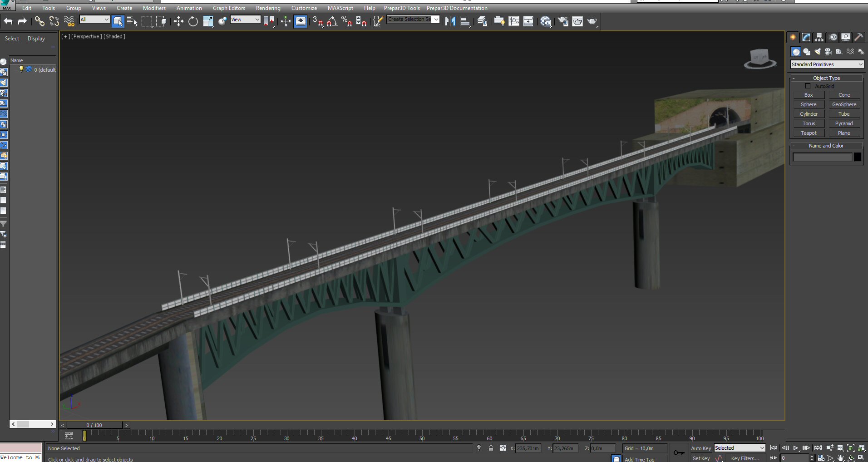
Task: Expand the selection filter All dropdown
Action: click(x=94, y=20)
